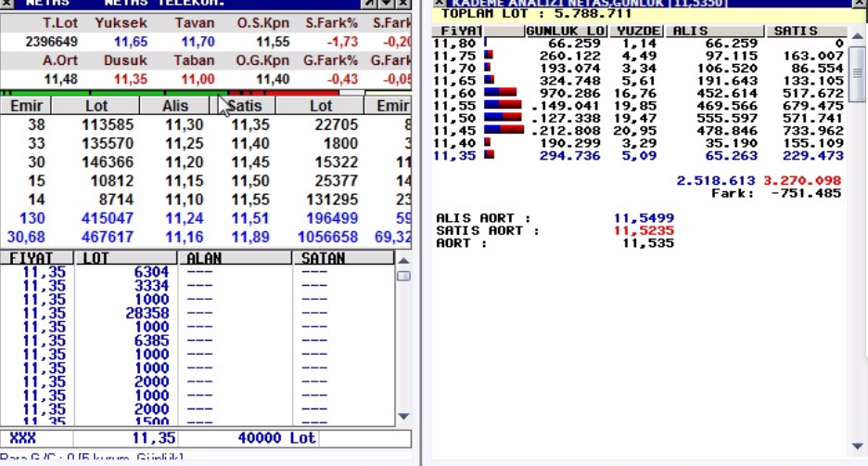Image resolution: width=868 pixels, height=466 pixels.
Task: Click scroll-up arrow in Kademe Analizi panel
Action: click(858, 33)
